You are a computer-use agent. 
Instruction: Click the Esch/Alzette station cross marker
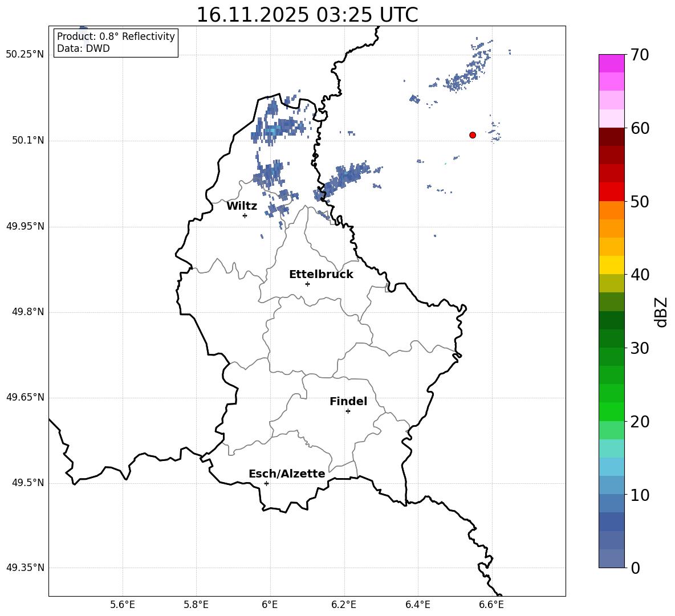tap(266, 483)
